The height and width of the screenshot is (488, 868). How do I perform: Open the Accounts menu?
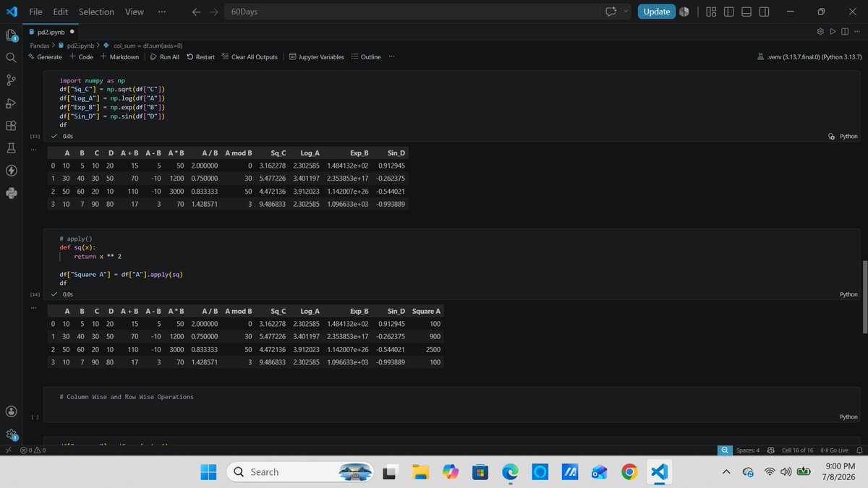(x=11, y=411)
